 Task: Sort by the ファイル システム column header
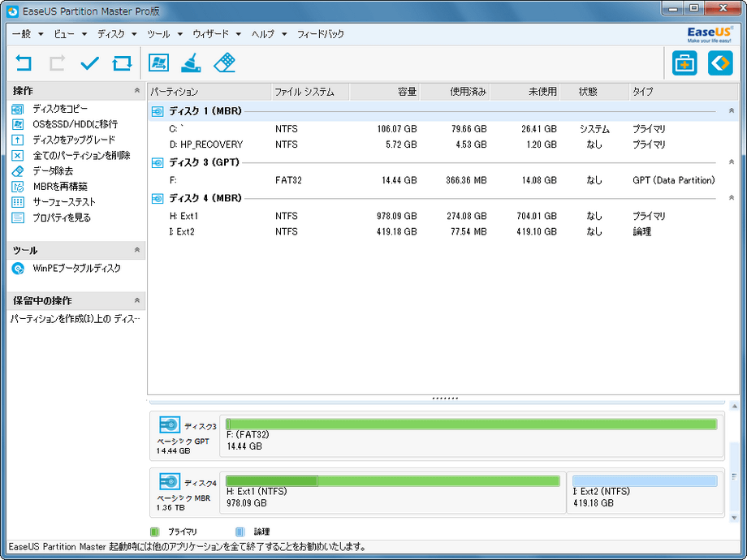tap(310, 92)
